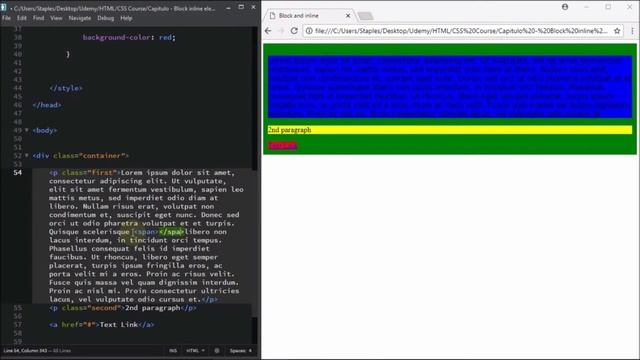Toggle the INS insert mode indicator
This screenshot has width=640, height=360.
(173, 351)
